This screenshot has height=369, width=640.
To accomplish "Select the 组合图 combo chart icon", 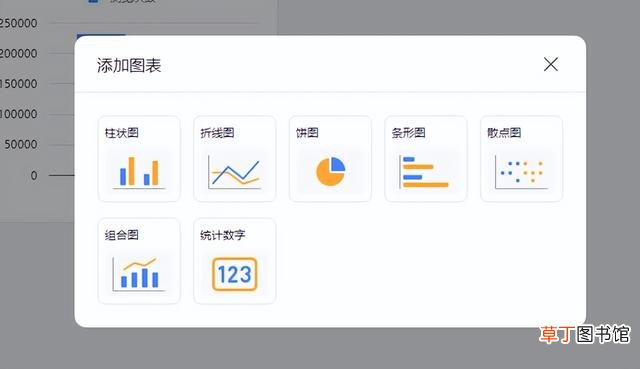I will tap(139, 273).
